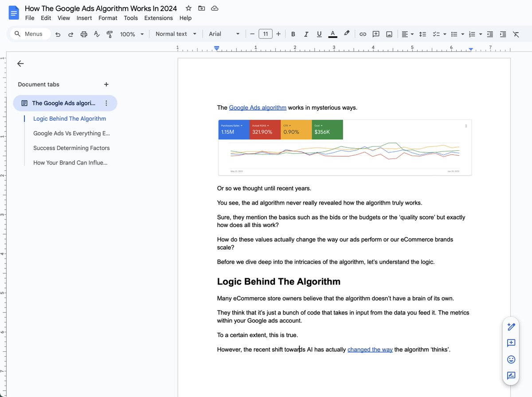Viewport: 532px width, 397px height.
Task: Click the document title text
Action: click(x=101, y=8)
